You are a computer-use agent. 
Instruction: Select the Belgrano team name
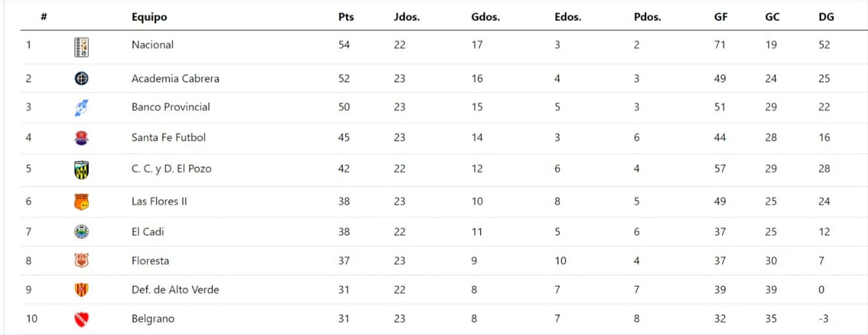[x=153, y=319]
